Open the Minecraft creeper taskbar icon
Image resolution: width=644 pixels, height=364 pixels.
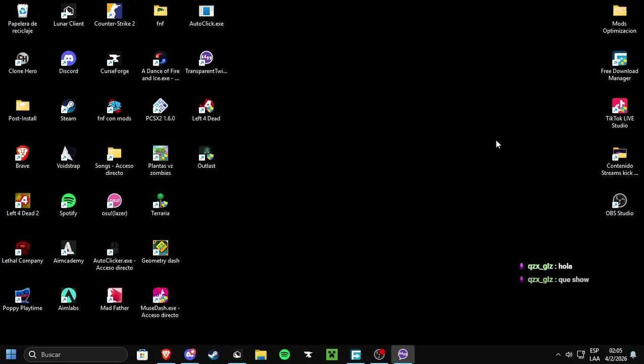click(332, 354)
